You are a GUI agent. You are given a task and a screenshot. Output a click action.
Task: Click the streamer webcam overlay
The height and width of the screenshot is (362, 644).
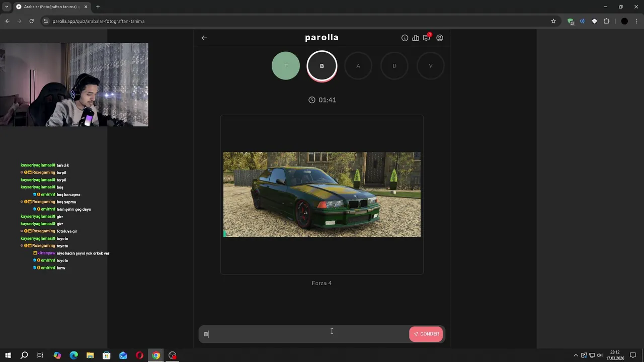(74, 84)
